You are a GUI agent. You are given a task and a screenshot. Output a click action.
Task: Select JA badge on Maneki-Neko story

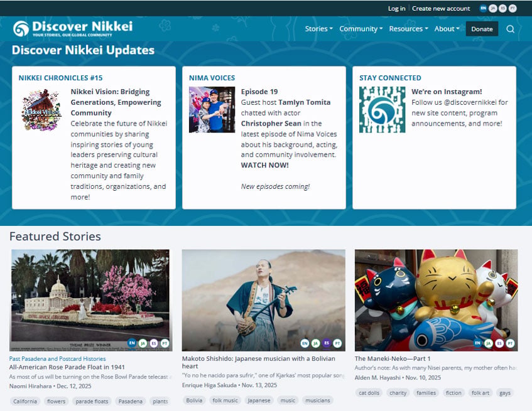[x=488, y=343]
